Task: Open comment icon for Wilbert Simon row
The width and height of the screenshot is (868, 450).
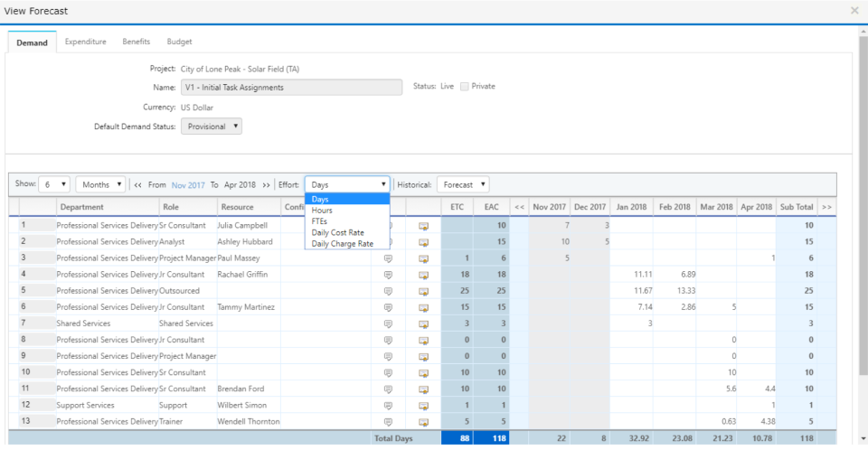Action: point(388,406)
